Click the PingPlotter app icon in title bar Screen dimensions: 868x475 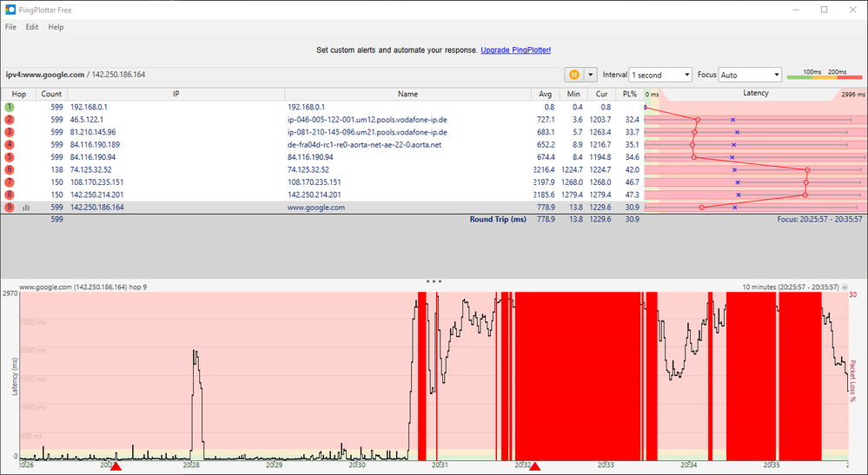click(x=10, y=10)
